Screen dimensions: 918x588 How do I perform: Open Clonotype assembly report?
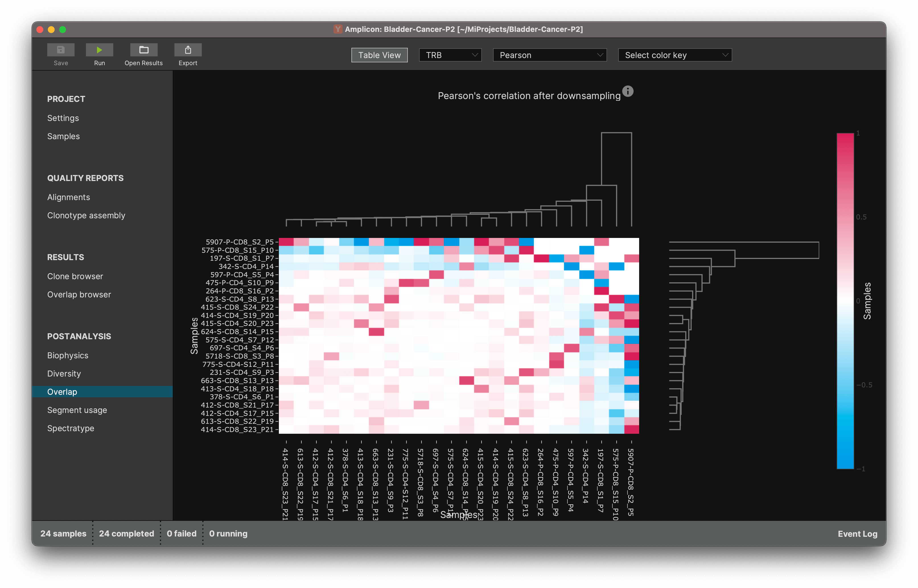point(86,215)
